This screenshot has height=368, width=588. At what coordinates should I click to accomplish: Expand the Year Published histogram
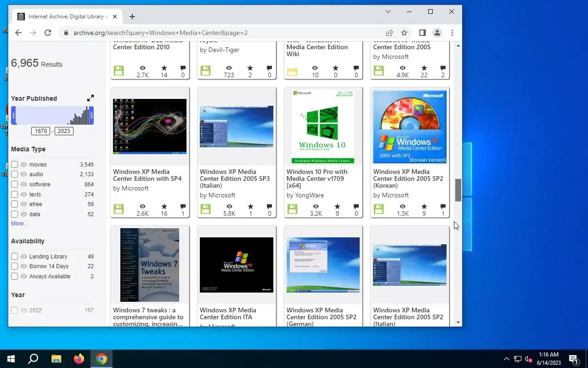click(x=90, y=98)
